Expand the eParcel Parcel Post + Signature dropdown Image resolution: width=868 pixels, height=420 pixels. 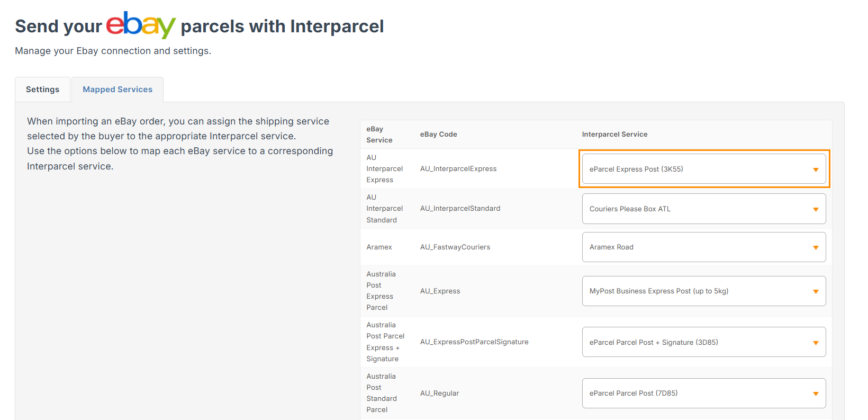(703, 342)
